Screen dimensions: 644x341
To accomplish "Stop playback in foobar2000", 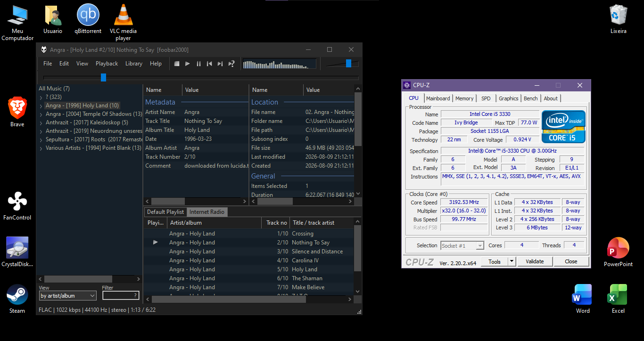I will coord(177,64).
